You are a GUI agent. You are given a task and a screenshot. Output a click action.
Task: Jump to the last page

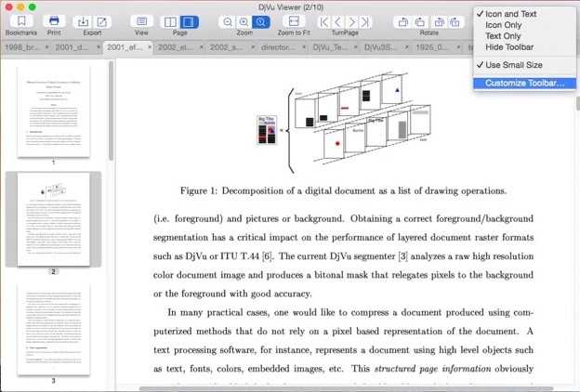(365, 22)
